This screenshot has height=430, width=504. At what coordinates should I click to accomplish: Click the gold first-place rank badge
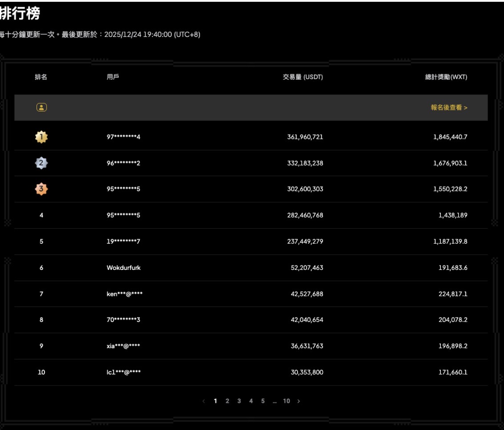click(x=41, y=137)
